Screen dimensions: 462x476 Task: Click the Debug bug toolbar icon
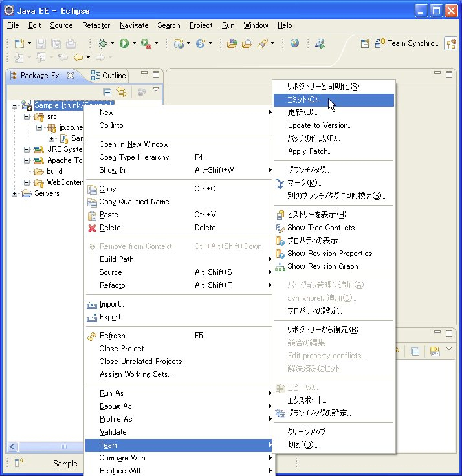tap(102, 43)
